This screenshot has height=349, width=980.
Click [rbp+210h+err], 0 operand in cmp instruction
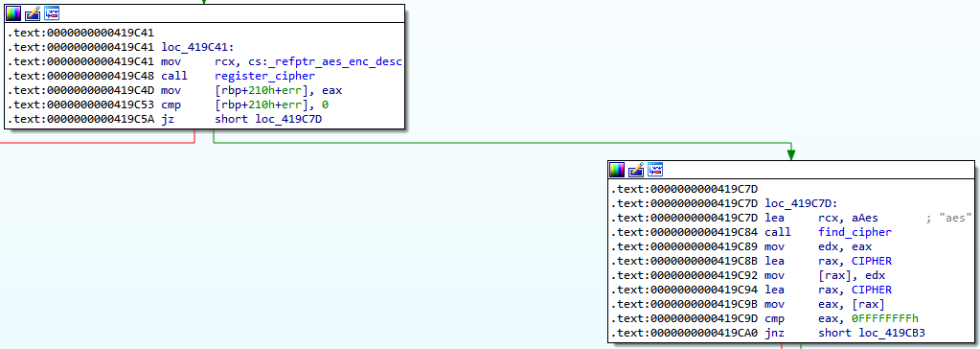pos(272,105)
